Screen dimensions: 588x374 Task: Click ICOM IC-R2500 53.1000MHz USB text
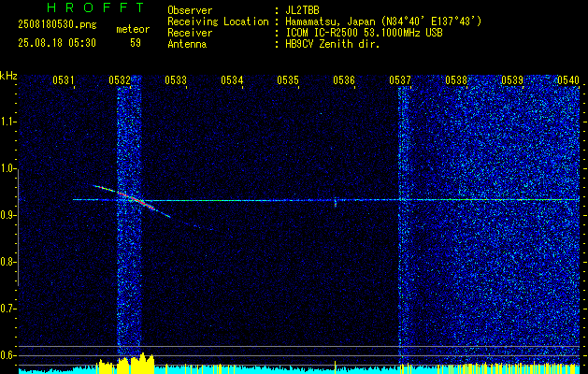point(364,33)
